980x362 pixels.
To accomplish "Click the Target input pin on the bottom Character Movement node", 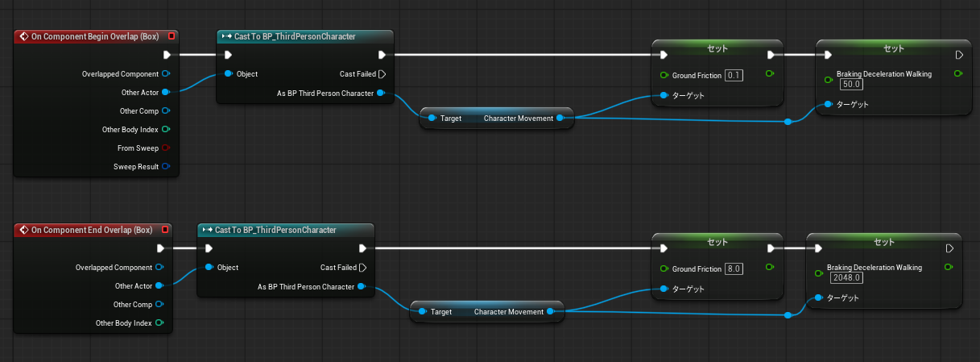I will tap(422, 312).
